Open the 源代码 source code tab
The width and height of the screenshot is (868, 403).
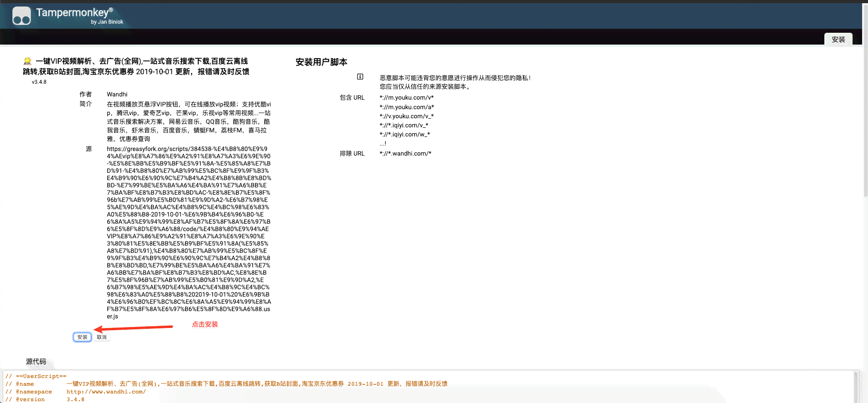pyautogui.click(x=36, y=362)
